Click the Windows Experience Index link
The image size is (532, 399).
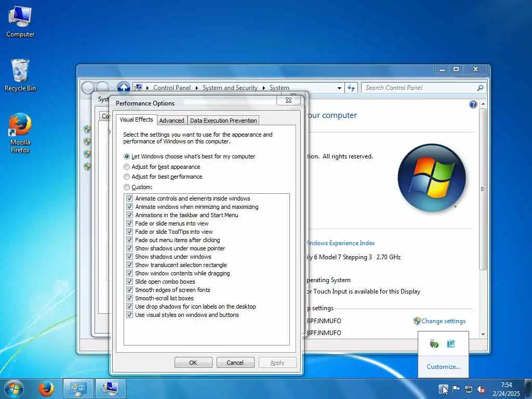341,243
